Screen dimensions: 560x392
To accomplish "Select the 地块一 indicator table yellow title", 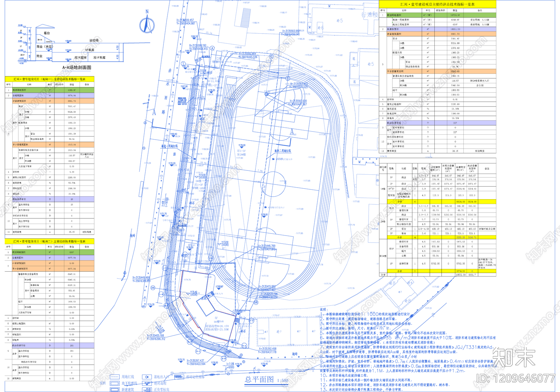I will [49, 79].
